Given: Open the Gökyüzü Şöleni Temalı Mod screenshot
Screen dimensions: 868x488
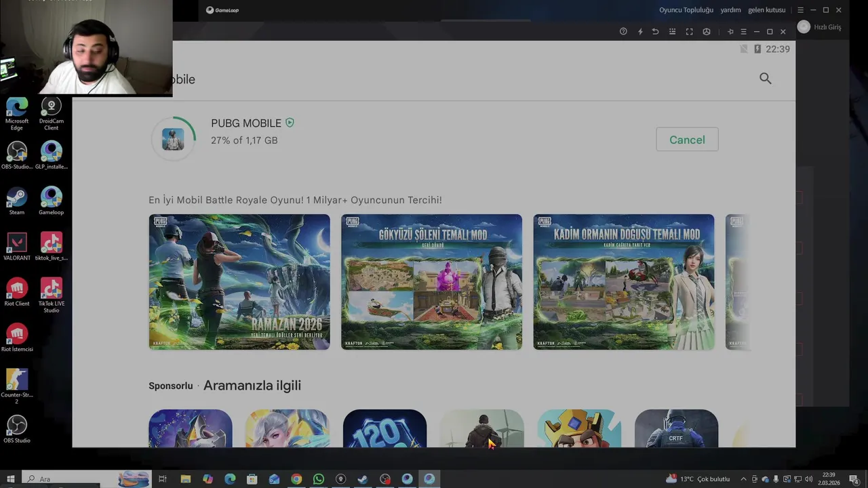Looking at the screenshot, I should tap(431, 282).
